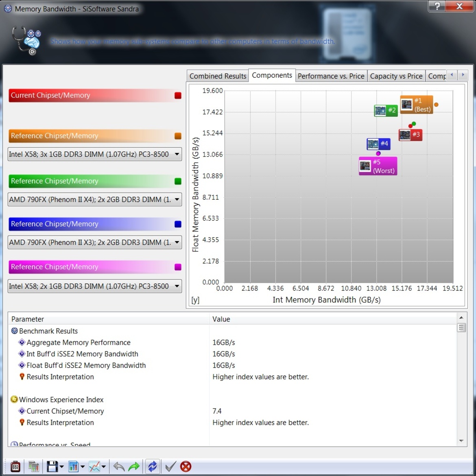476x476 pixels.
Task: Click the red cancel X icon
Action: click(x=186, y=466)
